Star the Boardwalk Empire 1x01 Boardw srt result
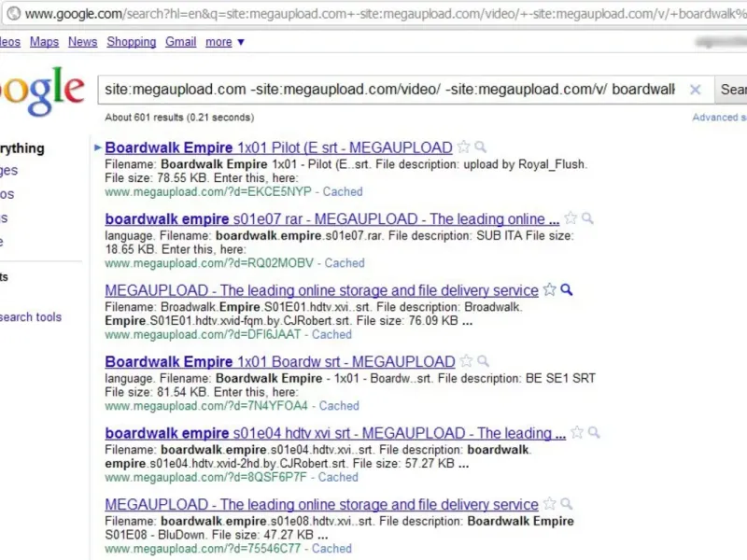 point(466,361)
